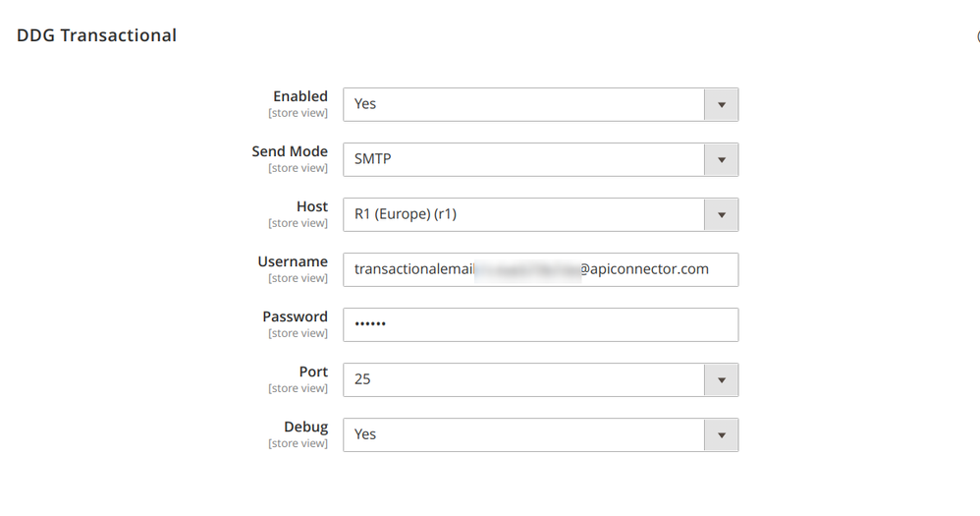980x516 pixels.
Task: Open the Host select showing R1 (Europe)
Action: (x=522, y=214)
